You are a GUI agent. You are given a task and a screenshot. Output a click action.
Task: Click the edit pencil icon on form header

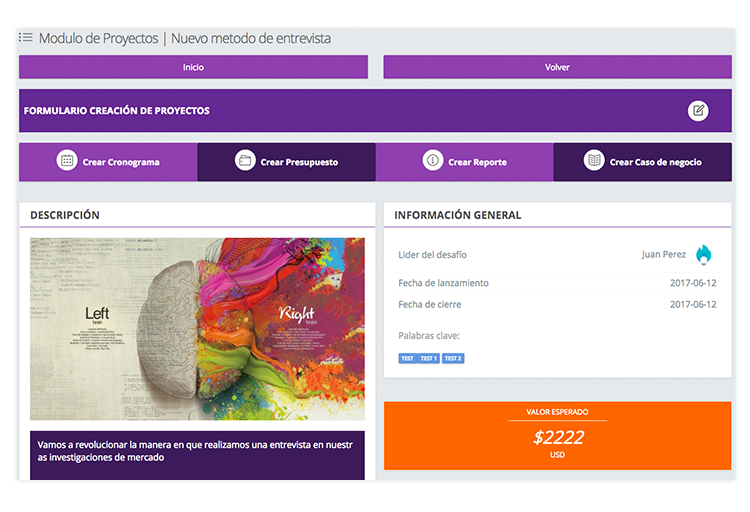[x=698, y=111]
